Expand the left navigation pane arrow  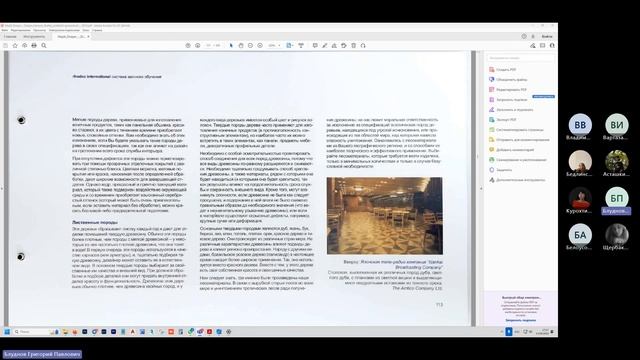click(2, 189)
